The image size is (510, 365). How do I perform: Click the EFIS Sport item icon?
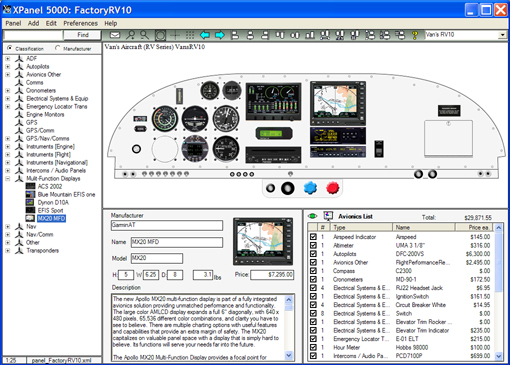[x=30, y=210]
